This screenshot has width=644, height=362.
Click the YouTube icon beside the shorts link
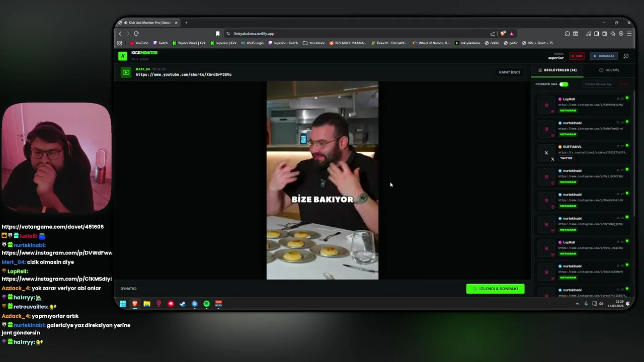coord(126,72)
